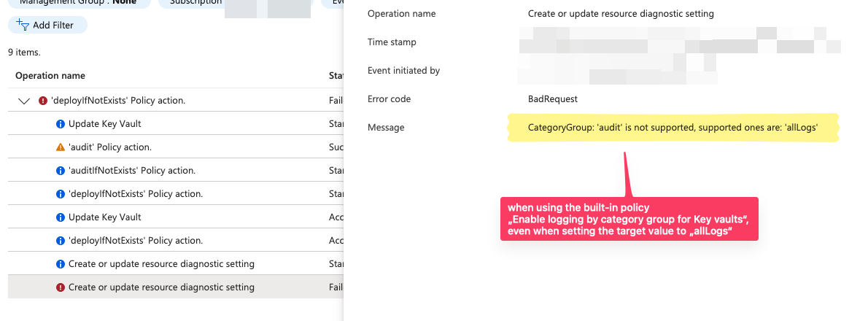Click the red annotation about built-in policy
Image resolution: width=868 pixels, height=321 pixels.
pyautogui.click(x=629, y=219)
